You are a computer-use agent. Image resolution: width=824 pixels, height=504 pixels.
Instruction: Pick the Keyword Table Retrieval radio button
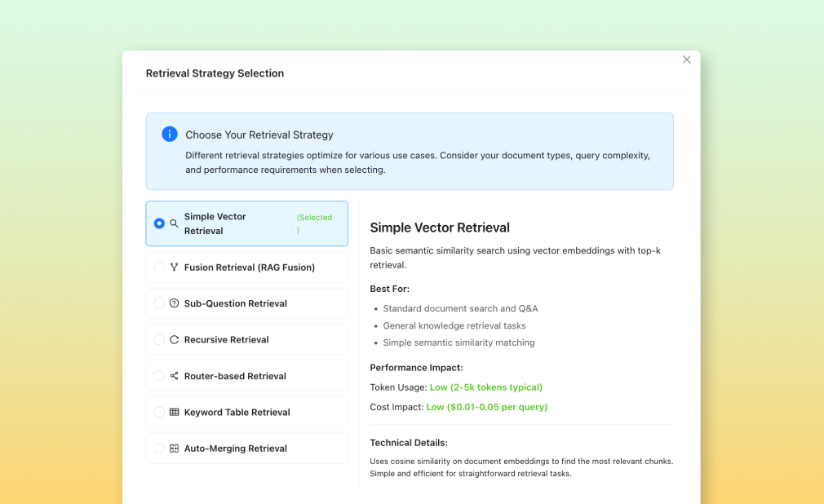pos(159,413)
